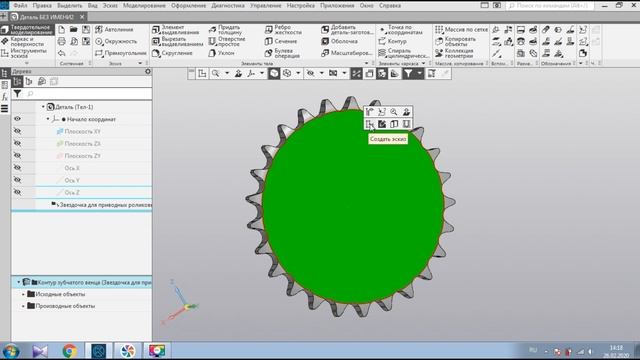Open the Правка menu
This screenshot has height=360, width=640.
42,6
